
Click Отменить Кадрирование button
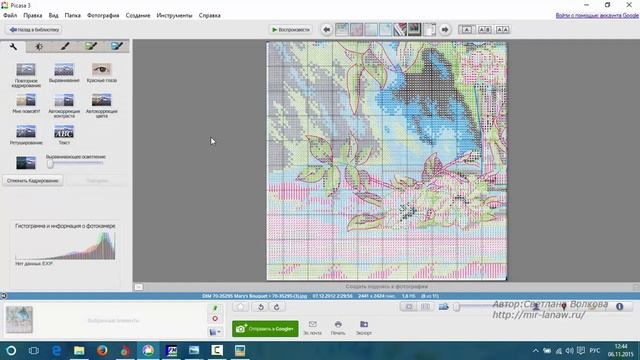(x=33, y=180)
